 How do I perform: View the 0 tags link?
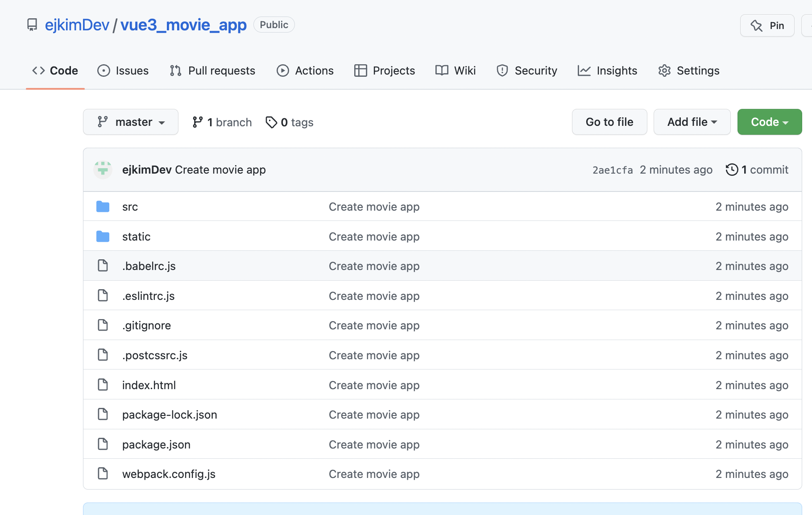[x=289, y=122]
